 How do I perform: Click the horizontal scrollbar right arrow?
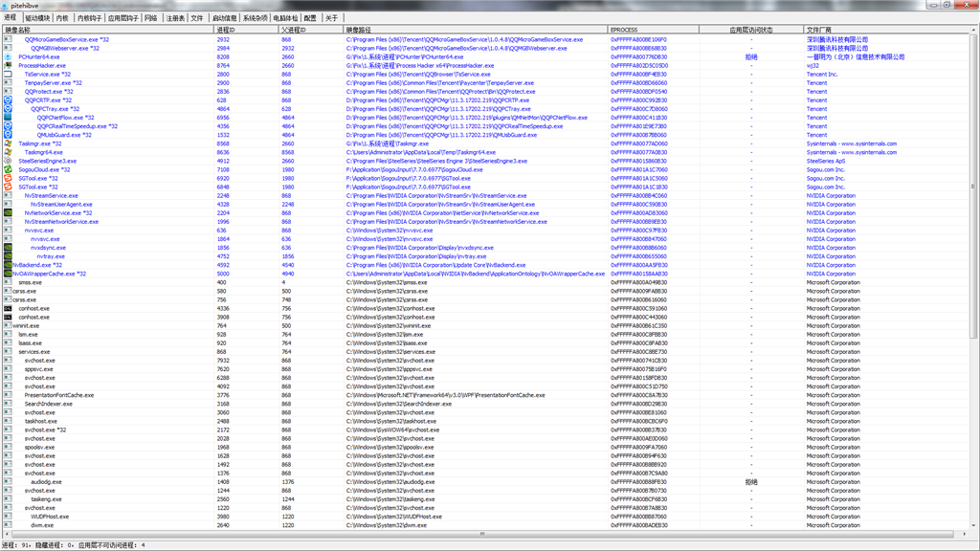pos(965,534)
